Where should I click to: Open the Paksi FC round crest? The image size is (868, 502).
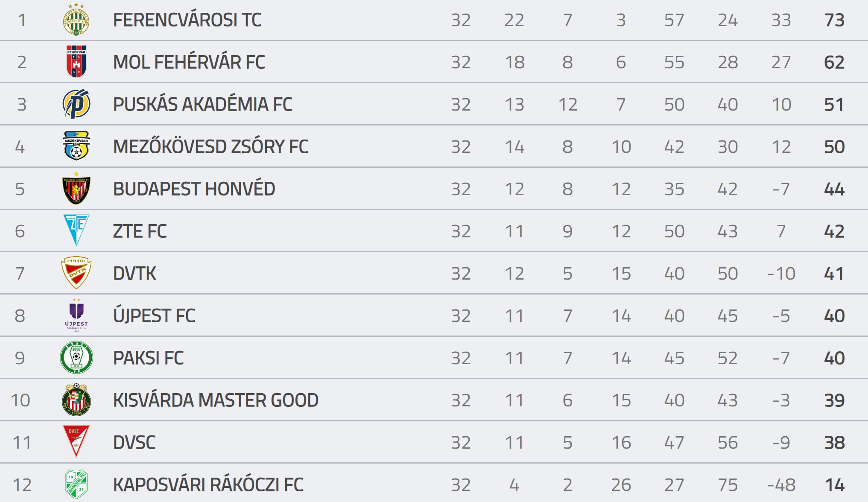coord(76,357)
